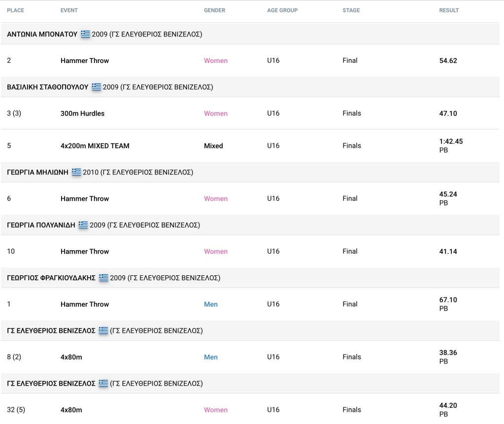Click Greek flag beside ΒΑΣΙΛΙΚΗ ΣΤΑΘΟΠΟΥΛΟΥ
The image size is (504, 424).
pyautogui.click(x=97, y=87)
